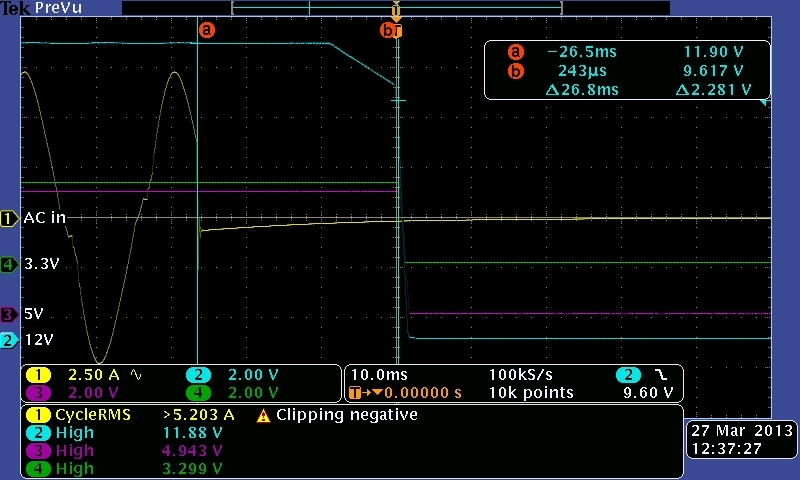
Task: Toggle channel 1 badge beside 2.50 A
Action: click(37, 375)
